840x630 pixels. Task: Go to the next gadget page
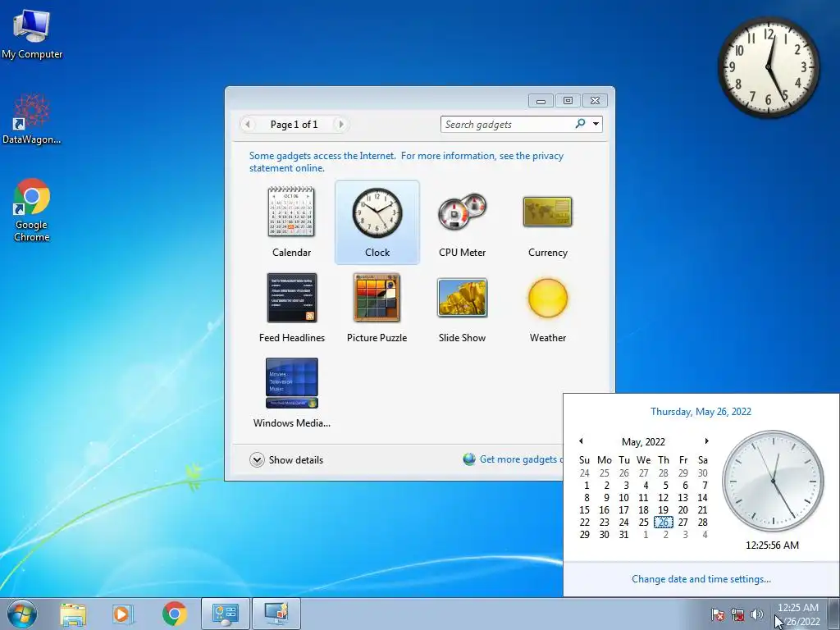point(340,125)
